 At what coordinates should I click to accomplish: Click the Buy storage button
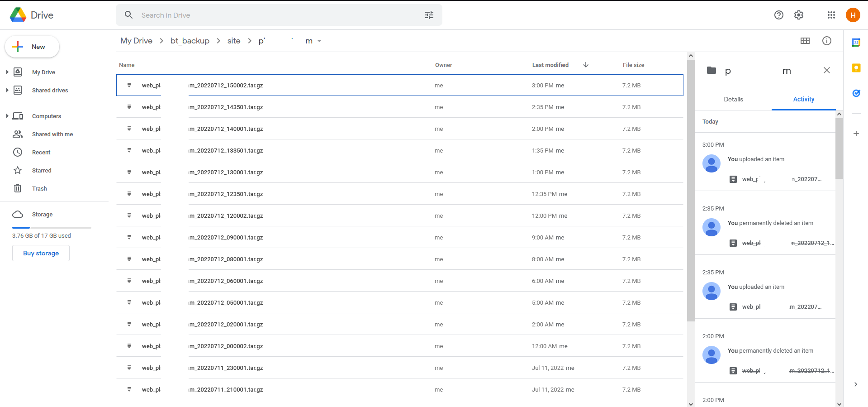pos(41,253)
